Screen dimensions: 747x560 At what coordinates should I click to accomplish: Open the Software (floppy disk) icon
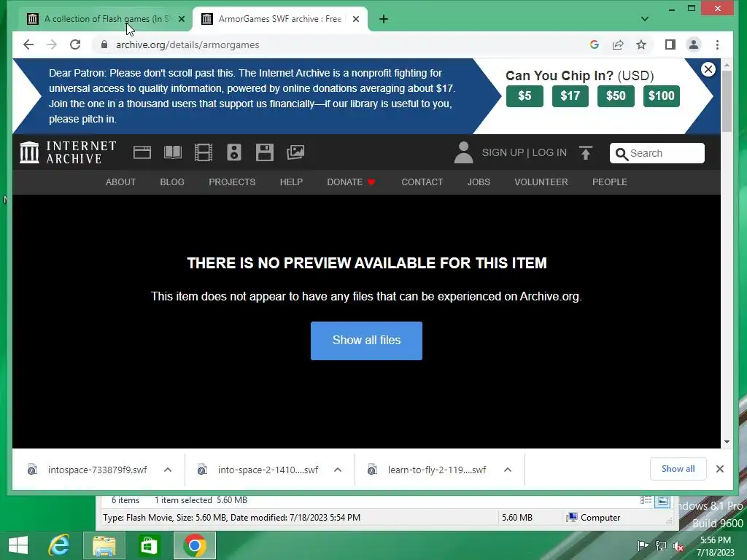coord(264,152)
